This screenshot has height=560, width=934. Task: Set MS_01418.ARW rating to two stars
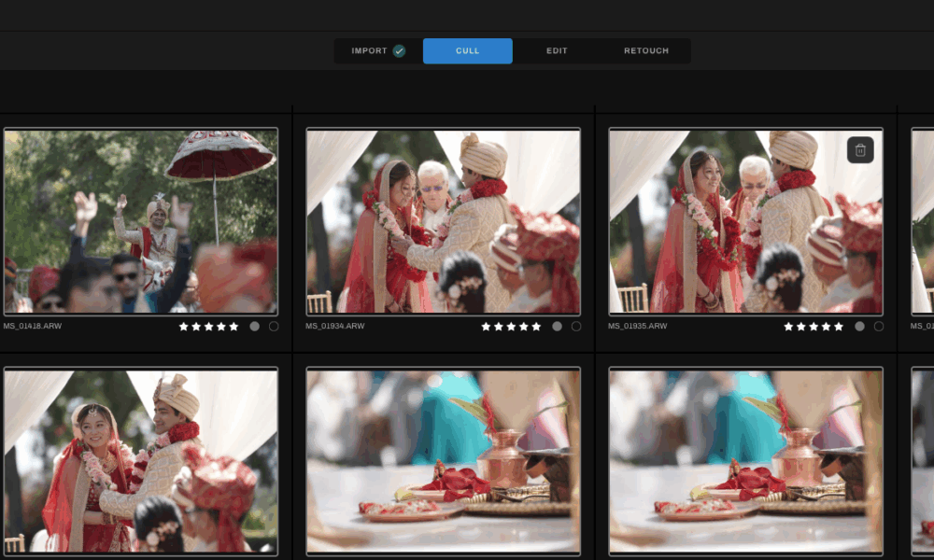pos(196,326)
